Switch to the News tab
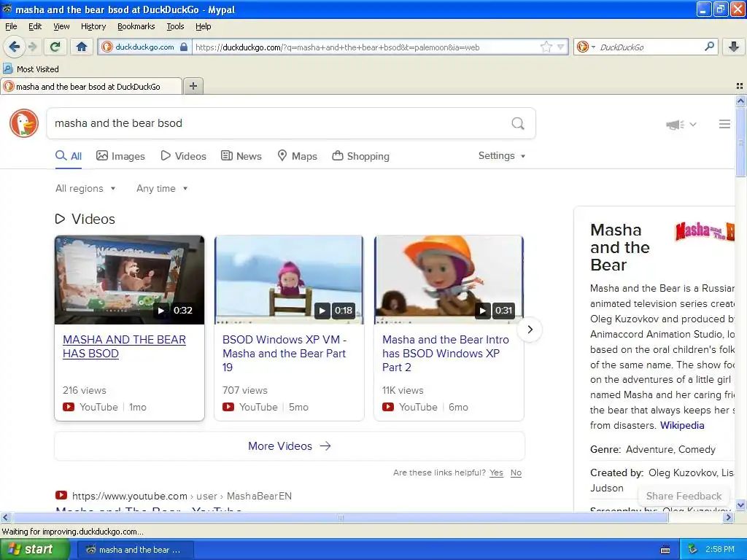The height and width of the screenshot is (560, 747). coord(241,156)
